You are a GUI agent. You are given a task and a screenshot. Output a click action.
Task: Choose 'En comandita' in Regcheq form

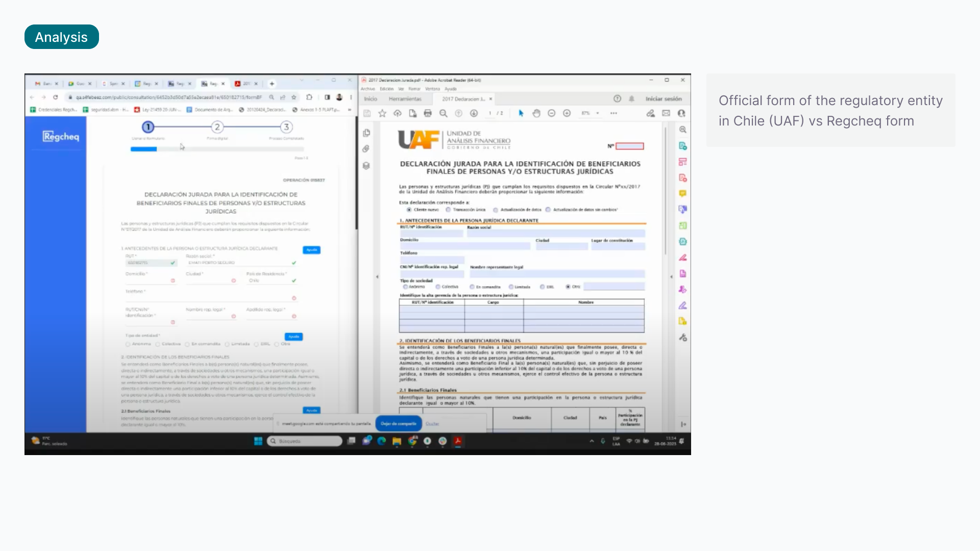(x=187, y=344)
